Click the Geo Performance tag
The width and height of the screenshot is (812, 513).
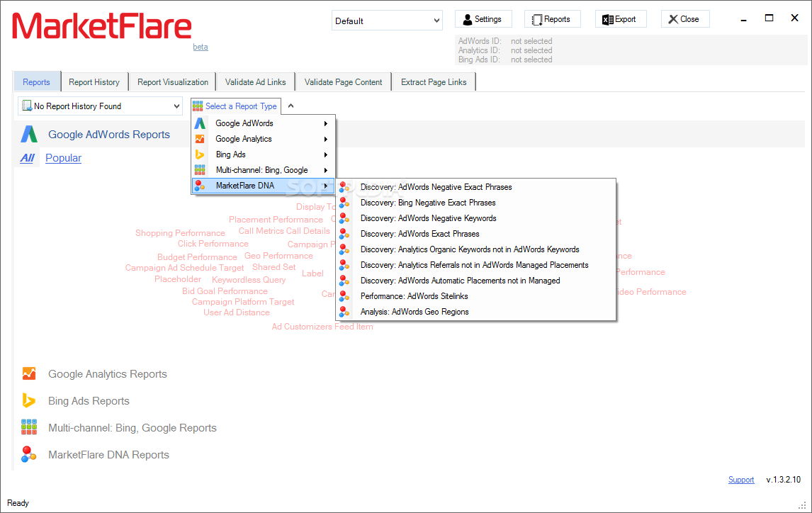[x=278, y=256]
